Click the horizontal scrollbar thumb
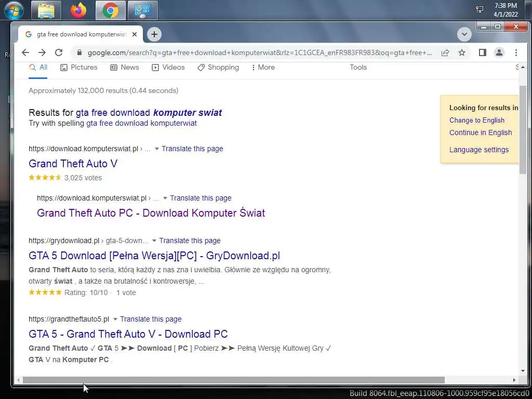Screen dimensions: 532x399 pos(233,380)
